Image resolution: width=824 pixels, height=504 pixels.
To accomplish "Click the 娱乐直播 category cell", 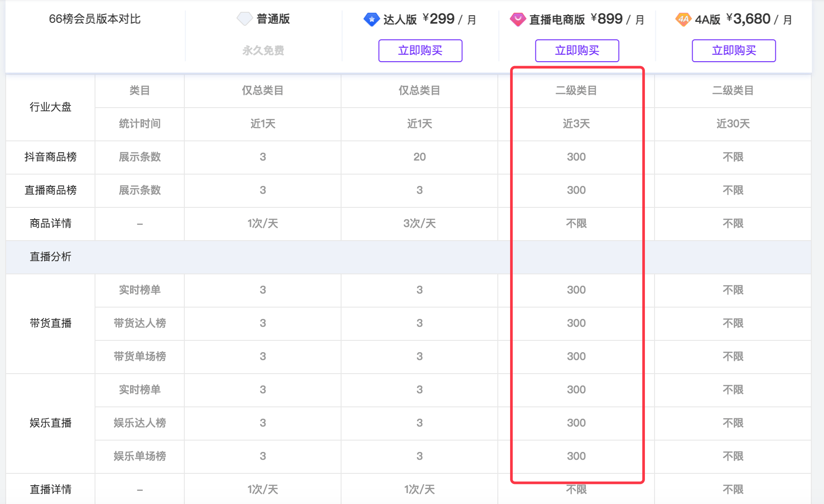I will (50, 423).
